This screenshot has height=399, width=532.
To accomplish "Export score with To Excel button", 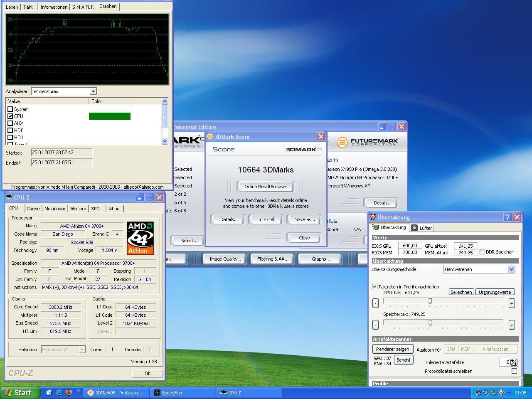I will 266,219.
